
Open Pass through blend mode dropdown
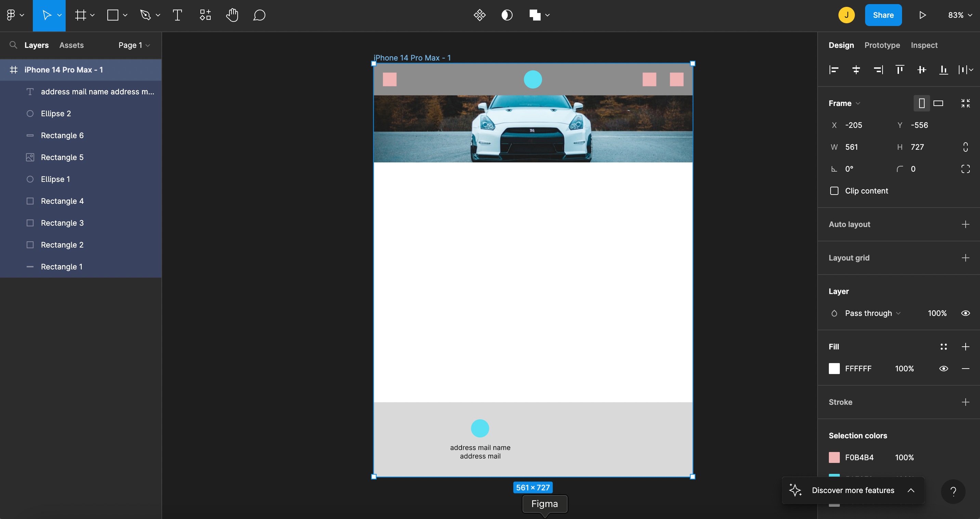click(872, 313)
